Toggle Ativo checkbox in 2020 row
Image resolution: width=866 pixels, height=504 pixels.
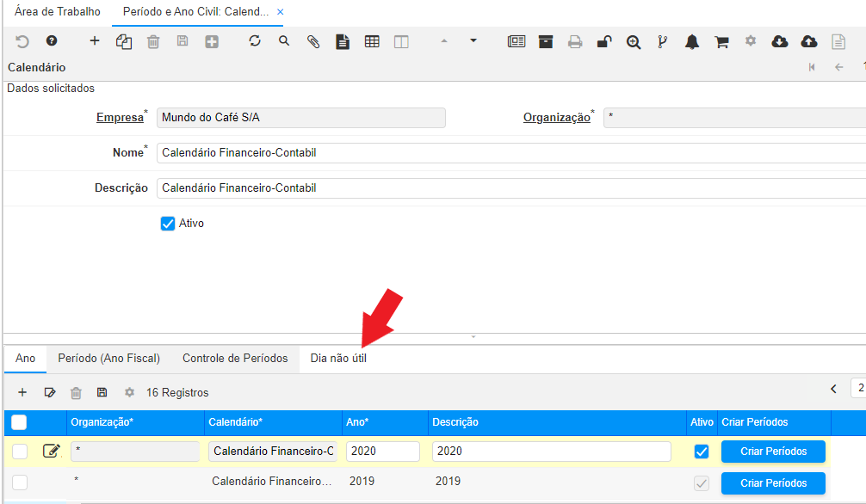coord(702,452)
